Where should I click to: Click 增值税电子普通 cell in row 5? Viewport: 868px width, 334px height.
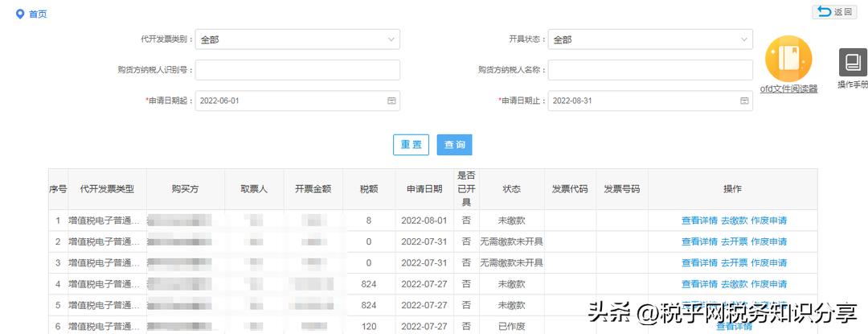[x=104, y=305]
